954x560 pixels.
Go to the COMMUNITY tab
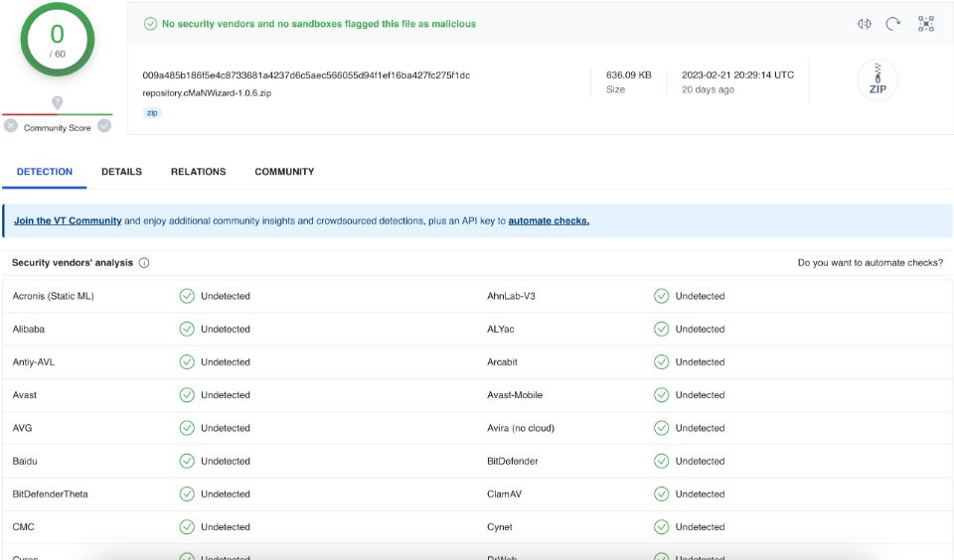coord(285,172)
